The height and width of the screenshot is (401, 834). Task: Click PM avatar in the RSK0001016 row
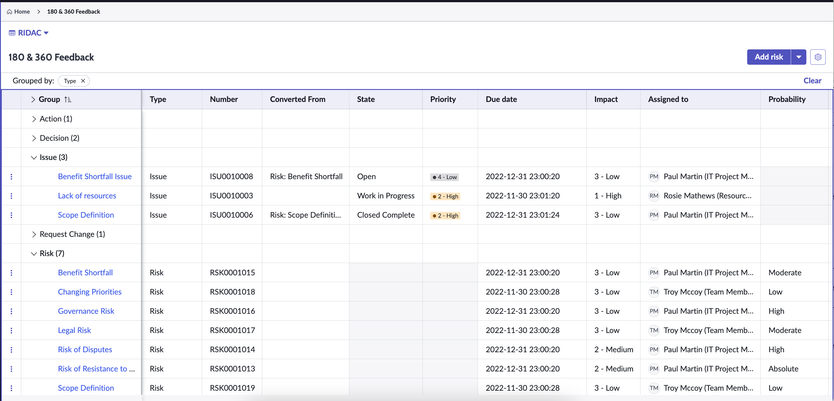click(654, 311)
